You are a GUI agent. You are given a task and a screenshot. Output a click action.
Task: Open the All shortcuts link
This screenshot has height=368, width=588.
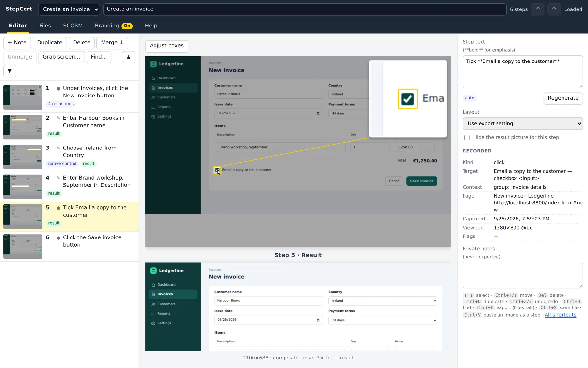560,315
